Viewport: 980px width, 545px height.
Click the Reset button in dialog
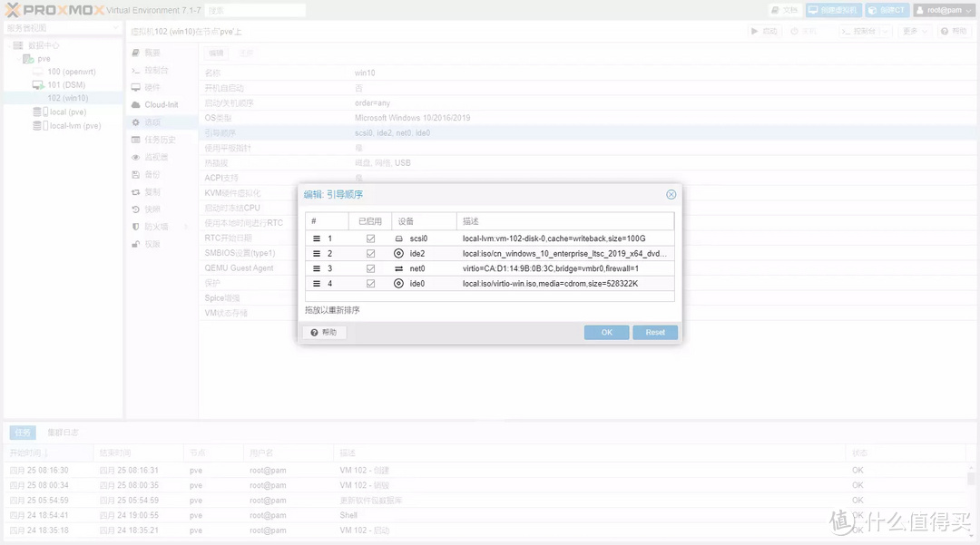[x=655, y=332]
